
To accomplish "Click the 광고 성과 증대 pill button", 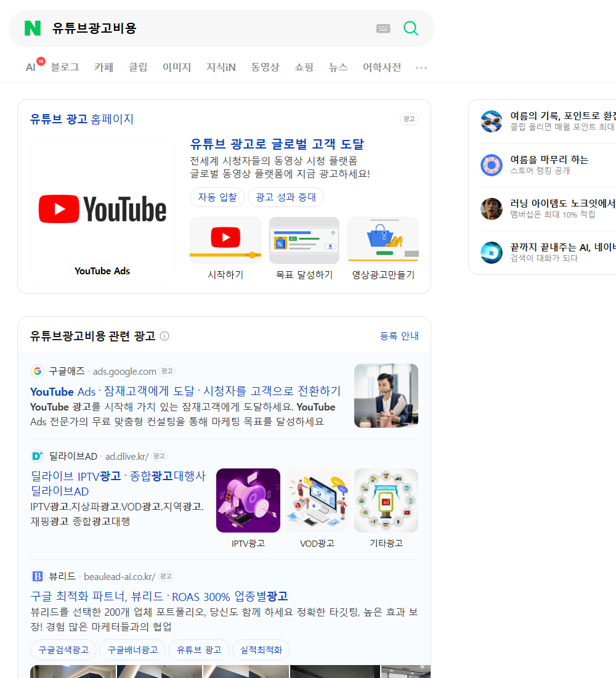I will tap(286, 197).
